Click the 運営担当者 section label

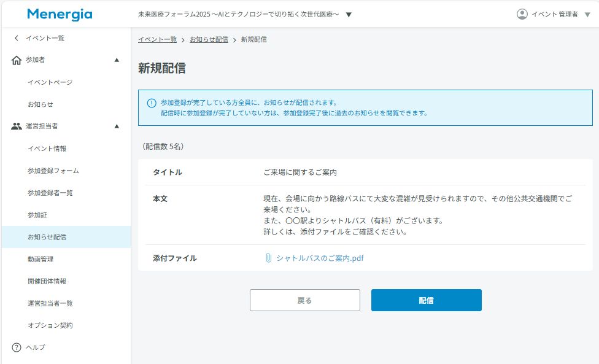(x=42, y=126)
